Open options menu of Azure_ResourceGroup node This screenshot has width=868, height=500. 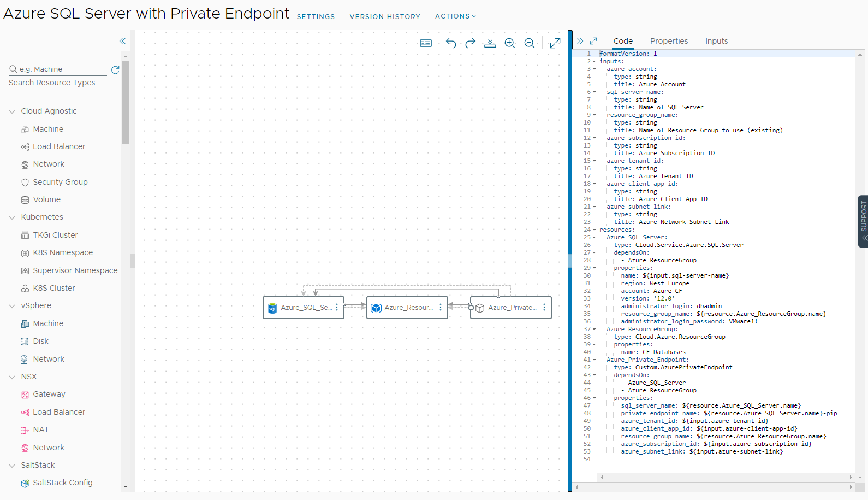[x=441, y=308]
